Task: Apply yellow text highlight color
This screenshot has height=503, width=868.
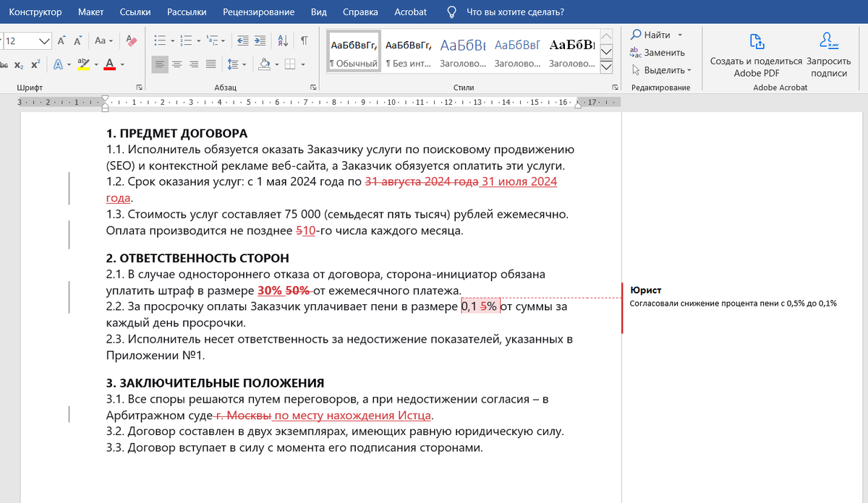Action: click(x=83, y=64)
